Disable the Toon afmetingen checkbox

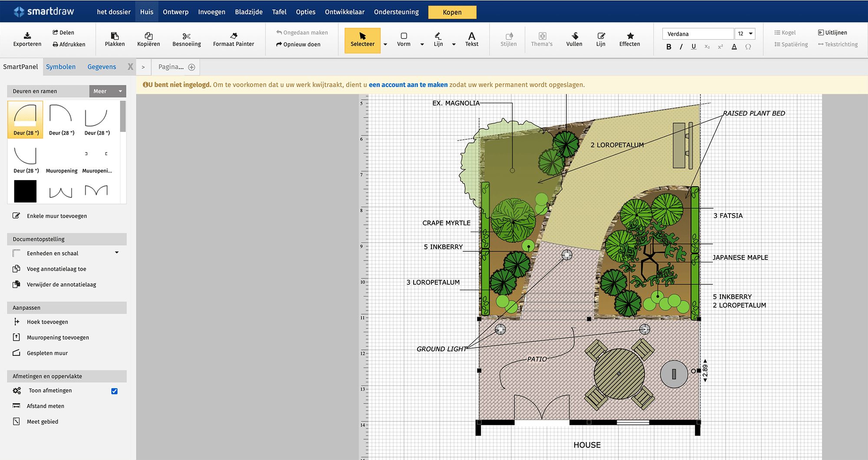pos(114,391)
